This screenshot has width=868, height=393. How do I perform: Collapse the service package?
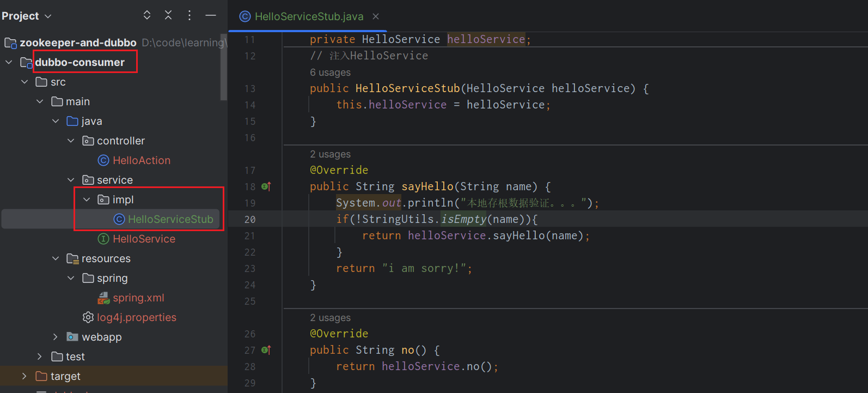pyautogui.click(x=71, y=180)
